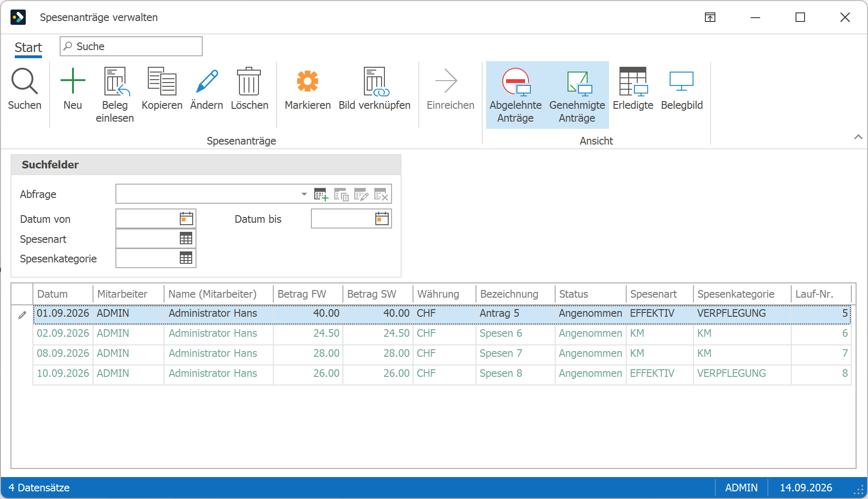868x499 pixels.
Task: Click the Suche search field
Action: [x=131, y=46]
